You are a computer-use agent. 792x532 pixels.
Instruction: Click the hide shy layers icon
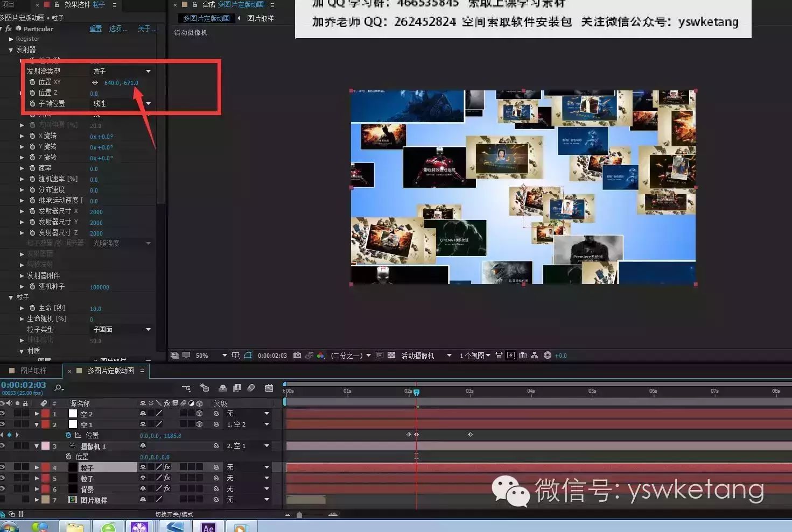(x=222, y=387)
